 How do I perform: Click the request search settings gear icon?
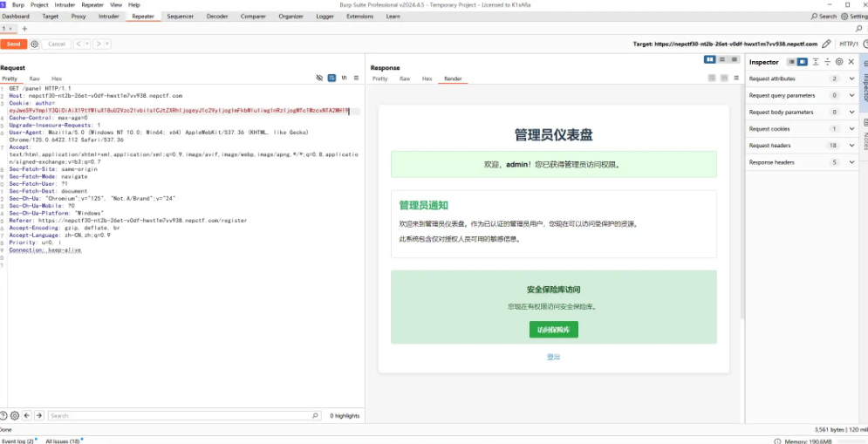15,416
